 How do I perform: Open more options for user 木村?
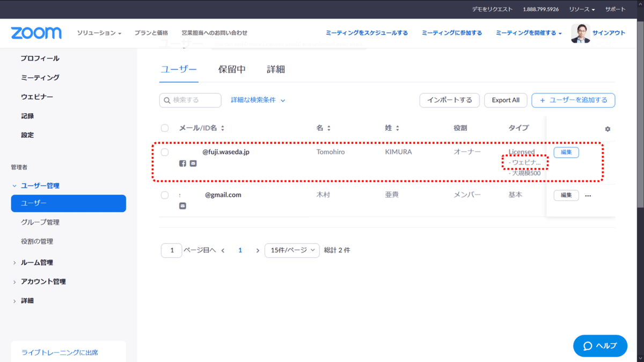click(588, 195)
